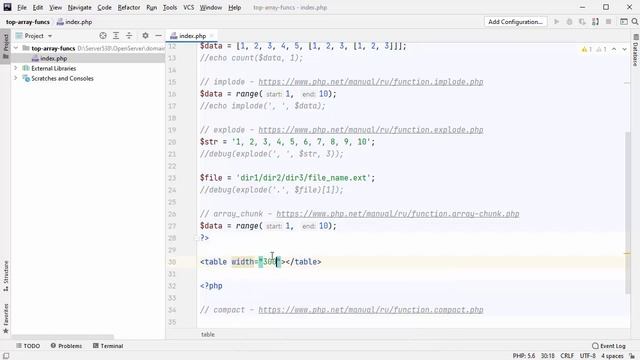Click the Project panel horizontal scrollbar
Screen dimensions: 640x360
point(63,337)
